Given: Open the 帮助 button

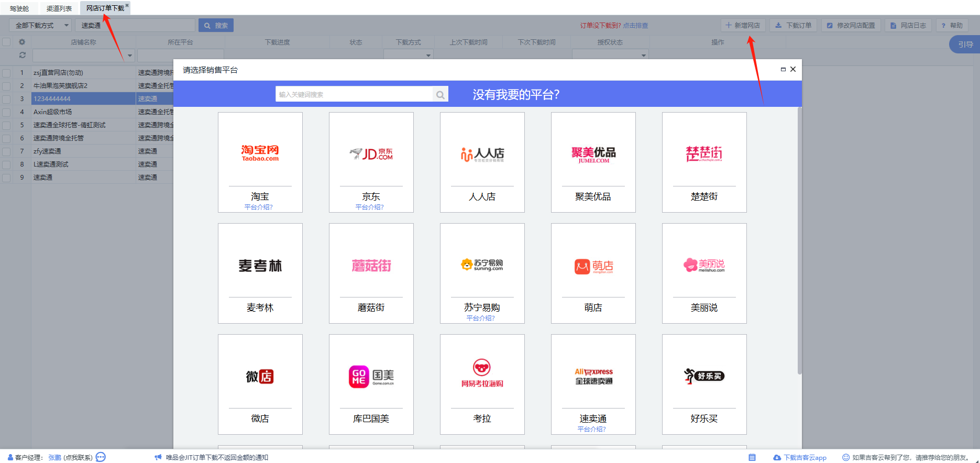Looking at the screenshot, I should click(x=952, y=25).
